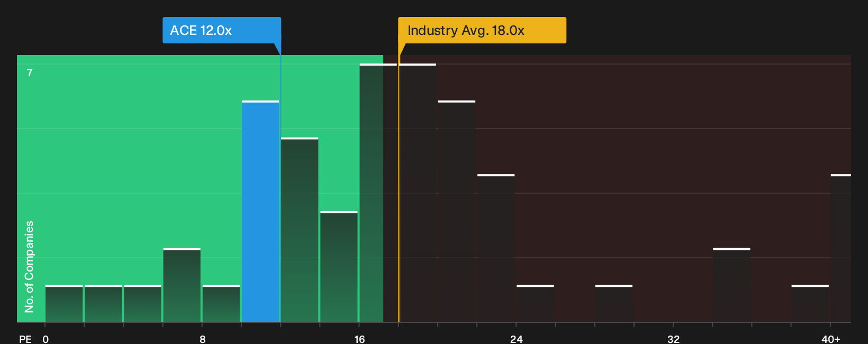Select the short bar starting at PE 28
The image size is (868, 344).
pos(614,303)
